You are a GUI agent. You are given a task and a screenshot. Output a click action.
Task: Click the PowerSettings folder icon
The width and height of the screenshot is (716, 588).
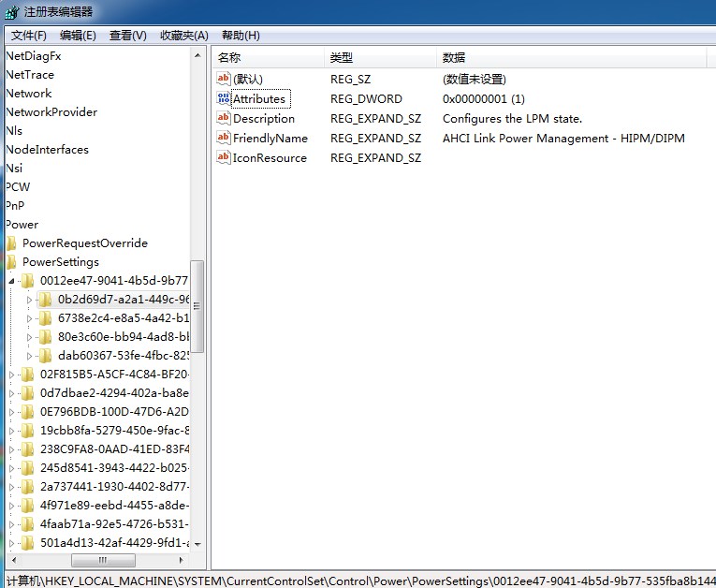point(11,262)
